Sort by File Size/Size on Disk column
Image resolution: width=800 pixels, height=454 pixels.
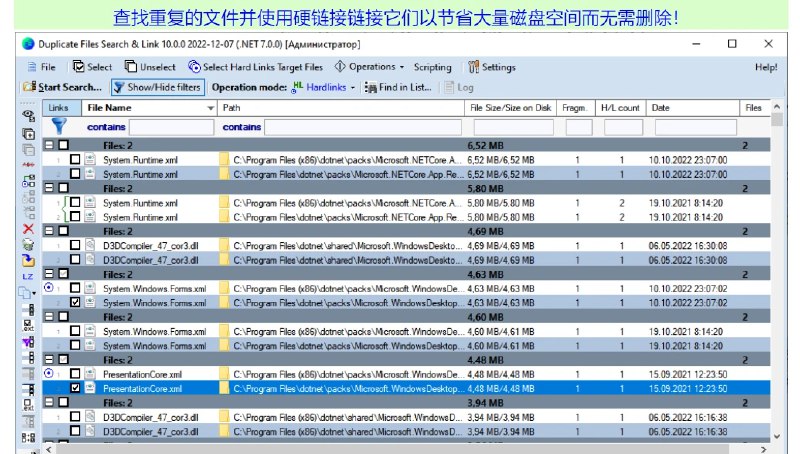[511, 108]
